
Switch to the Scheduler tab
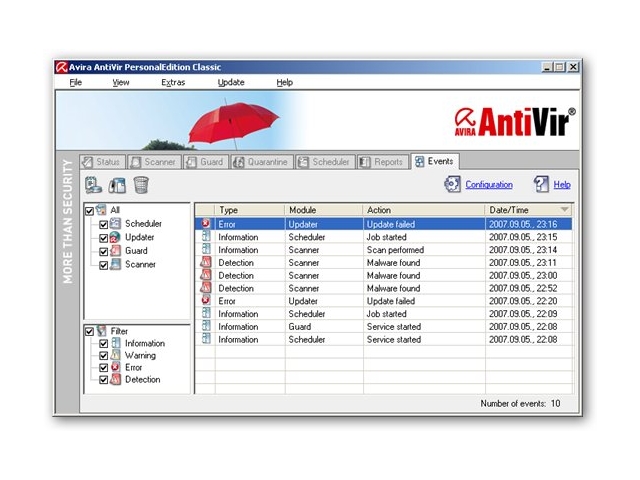(x=325, y=162)
